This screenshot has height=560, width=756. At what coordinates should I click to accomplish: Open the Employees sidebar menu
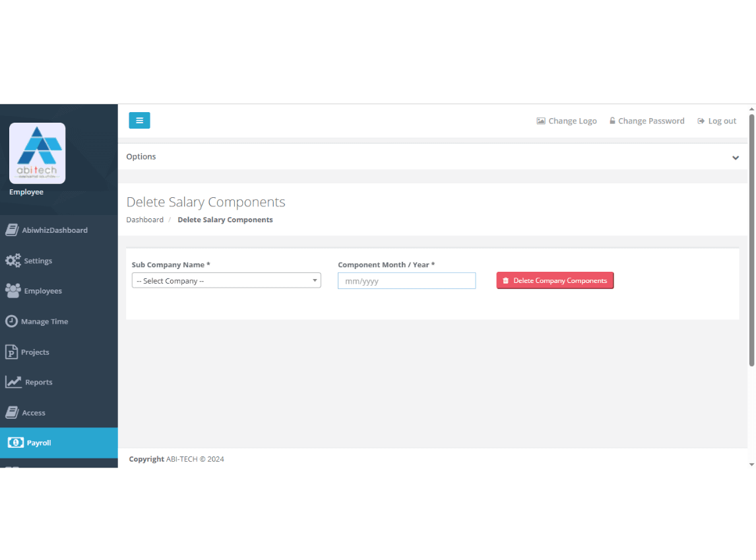(x=43, y=291)
